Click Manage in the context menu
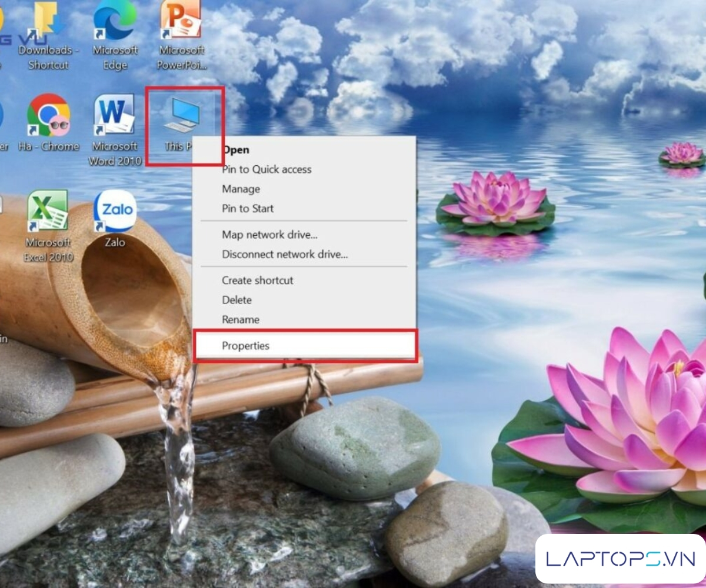 (241, 189)
